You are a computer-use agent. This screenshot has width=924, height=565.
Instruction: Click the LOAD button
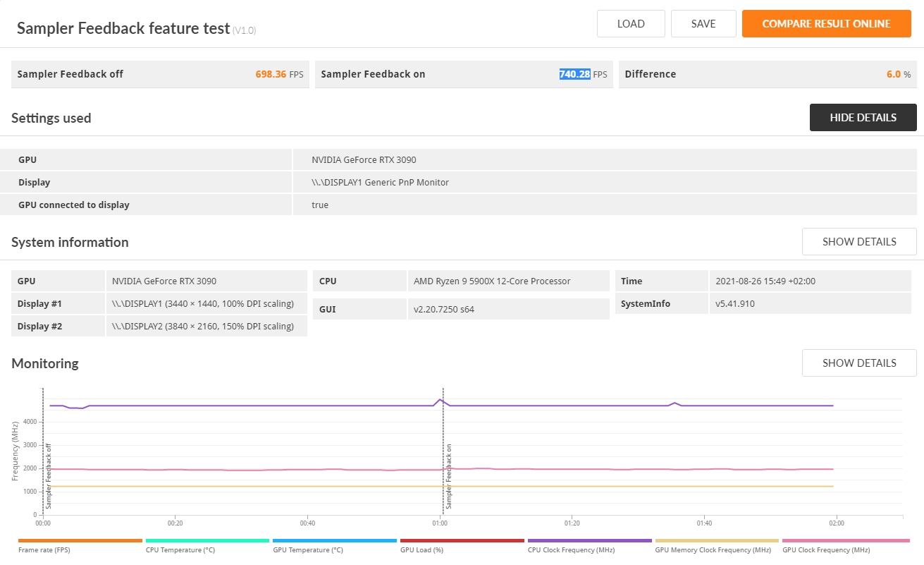click(631, 23)
